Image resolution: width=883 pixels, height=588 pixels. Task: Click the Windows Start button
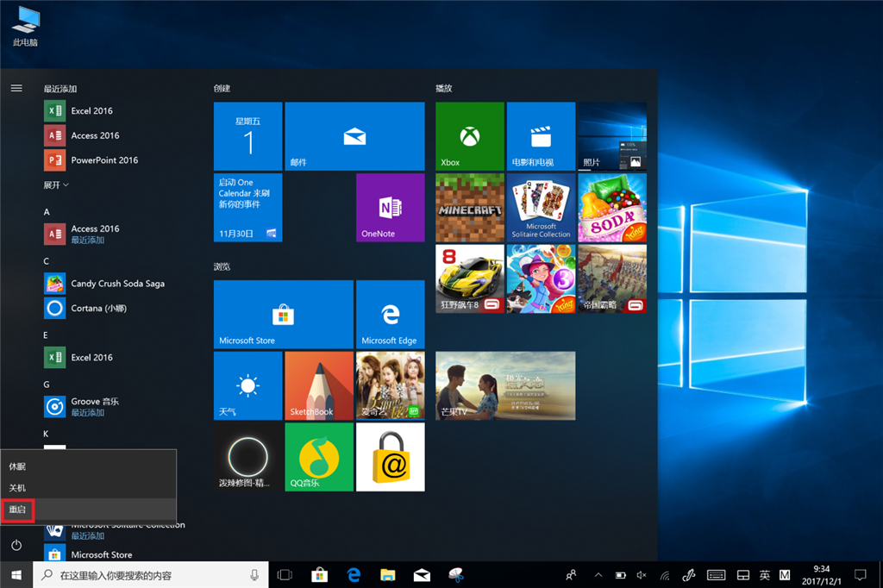16,575
